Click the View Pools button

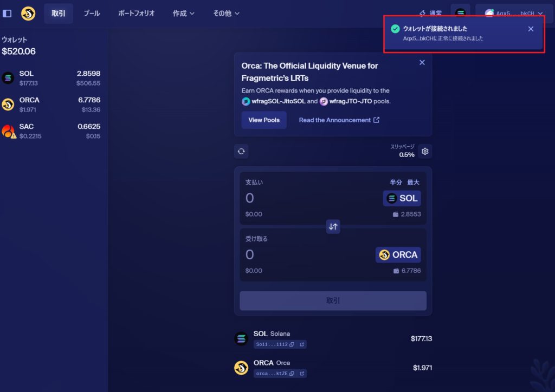[264, 120]
